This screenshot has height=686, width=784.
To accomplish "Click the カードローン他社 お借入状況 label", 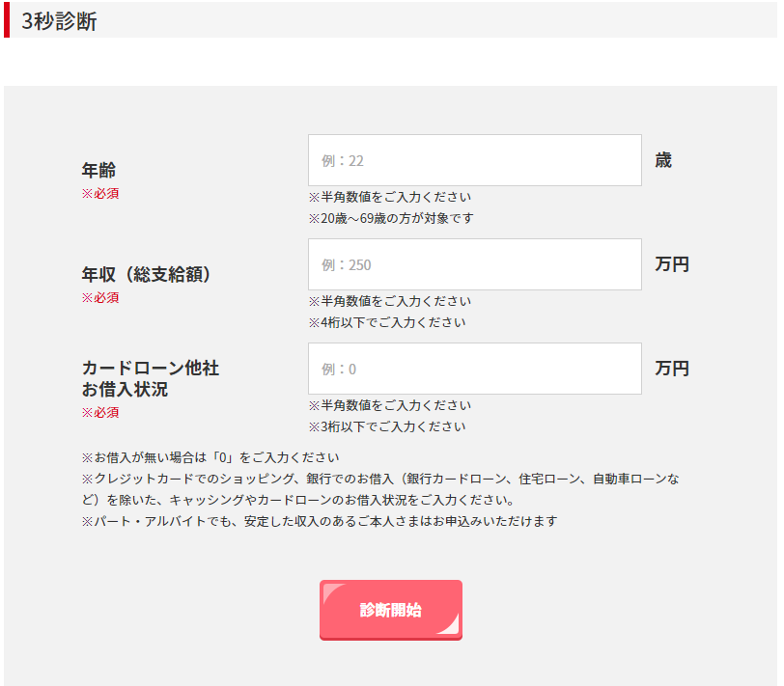I will pyautogui.click(x=150, y=378).
